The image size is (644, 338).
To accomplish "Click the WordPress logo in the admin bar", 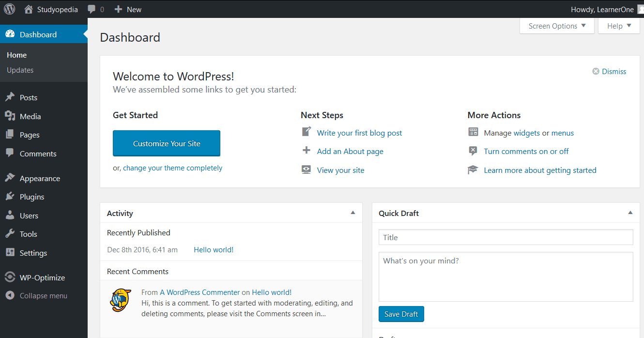I will pos(9,9).
